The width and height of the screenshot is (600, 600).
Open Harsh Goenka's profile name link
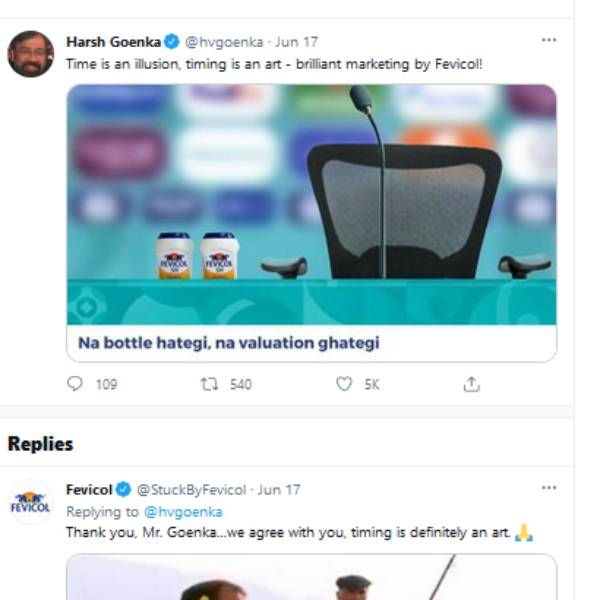click(x=113, y=42)
